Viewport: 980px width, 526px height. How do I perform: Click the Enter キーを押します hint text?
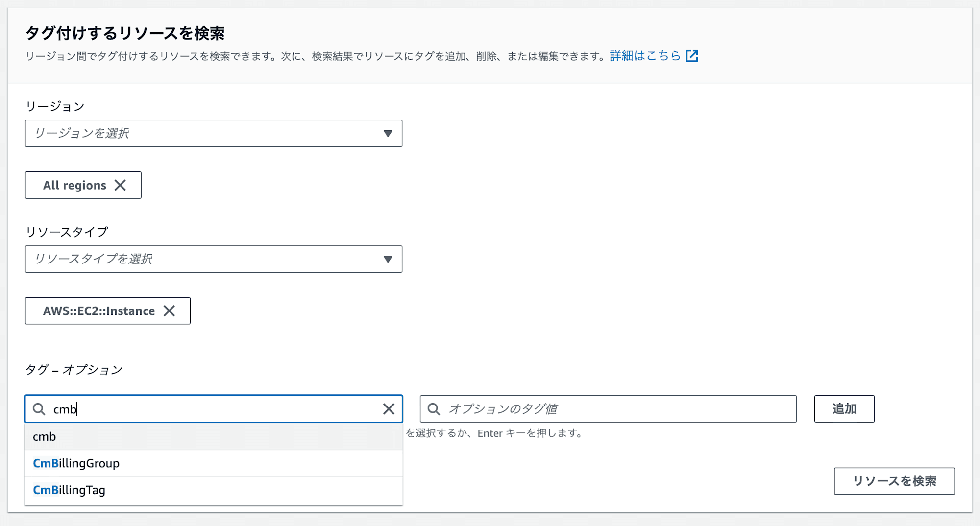click(x=530, y=433)
